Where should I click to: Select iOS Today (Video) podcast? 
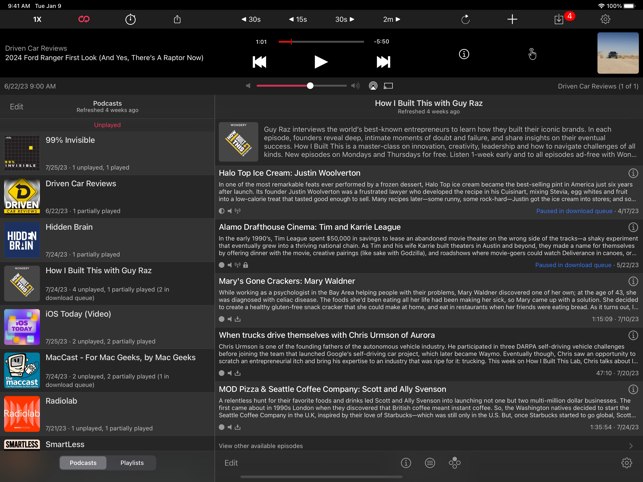pyautogui.click(x=107, y=327)
